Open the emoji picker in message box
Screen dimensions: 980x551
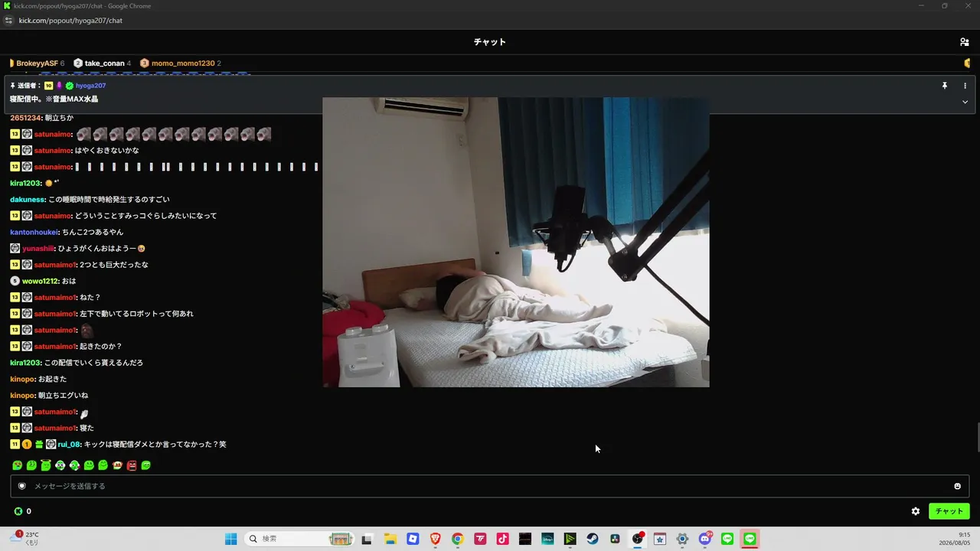[957, 486]
